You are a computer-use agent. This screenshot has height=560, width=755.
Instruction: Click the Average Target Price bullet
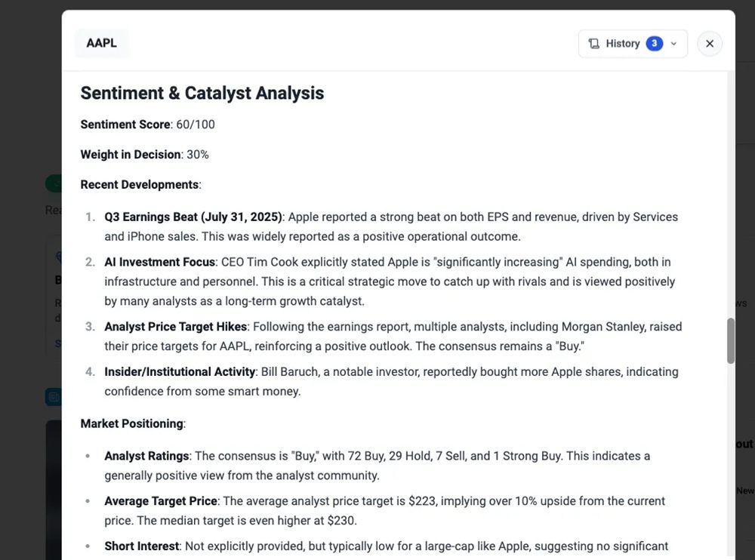point(161,501)
